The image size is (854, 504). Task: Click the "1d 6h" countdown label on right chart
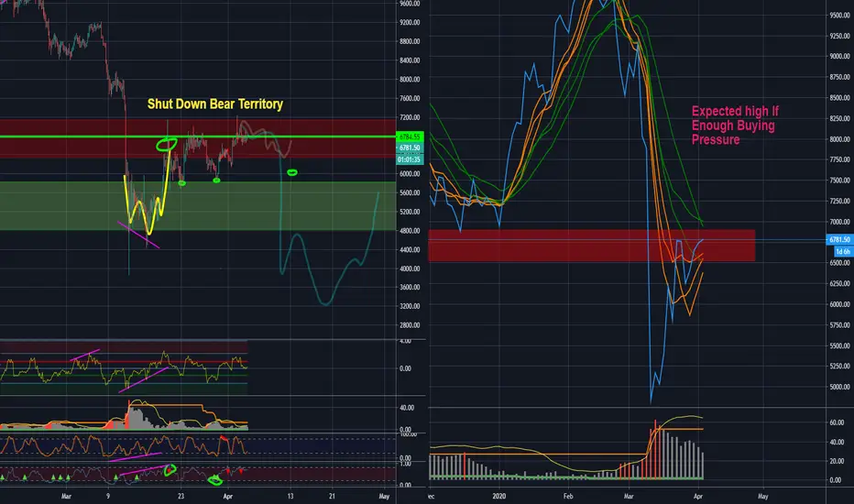click(x=843, y=251)
